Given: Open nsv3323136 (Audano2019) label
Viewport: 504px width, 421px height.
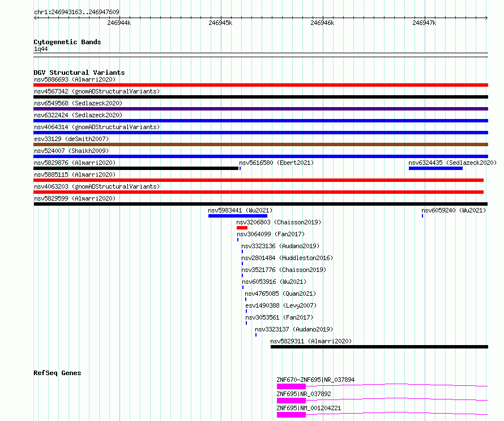Looking at the screenshot, I should pyautogui.click(x=280, y=246).
